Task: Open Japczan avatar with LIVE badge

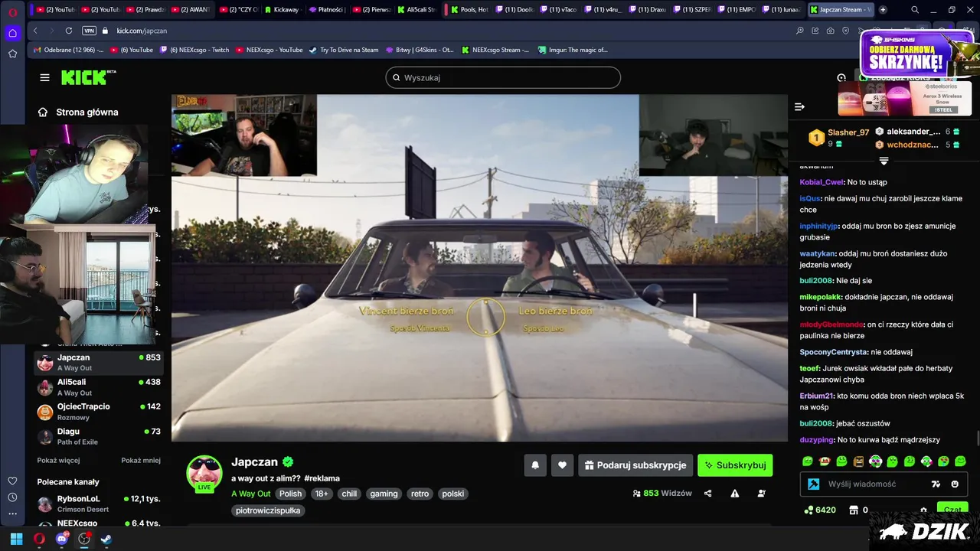Action: [204, 473]
